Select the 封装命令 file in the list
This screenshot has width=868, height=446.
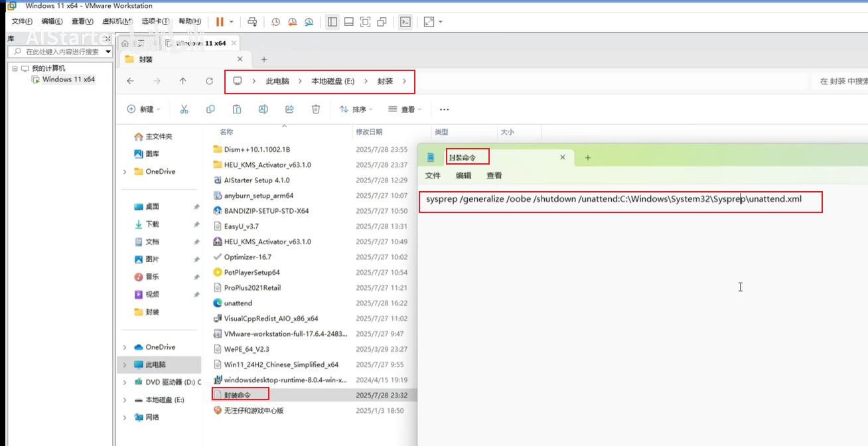pos(238,394)
